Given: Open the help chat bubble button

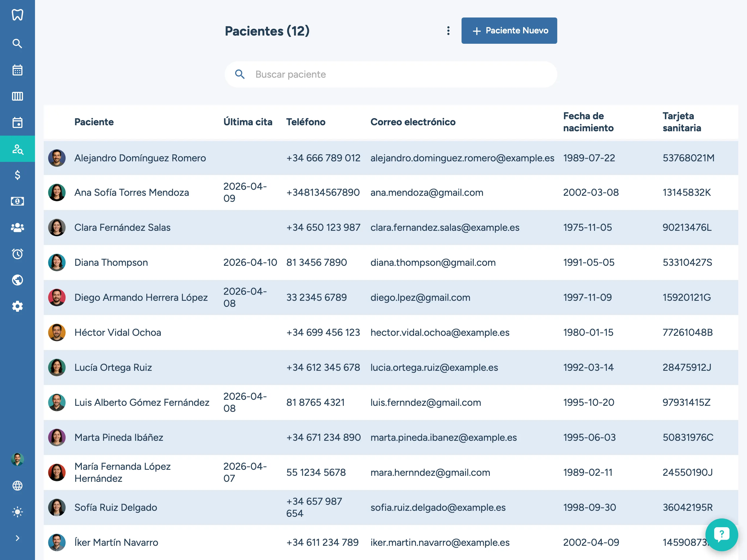Looking at the screenshot, I should (721, 534).
